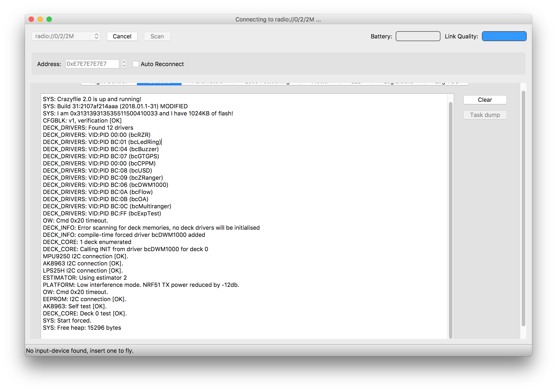Decrement address with the down stepper arrow
This screenshot has height=392, width=557.
click(124, 66)
